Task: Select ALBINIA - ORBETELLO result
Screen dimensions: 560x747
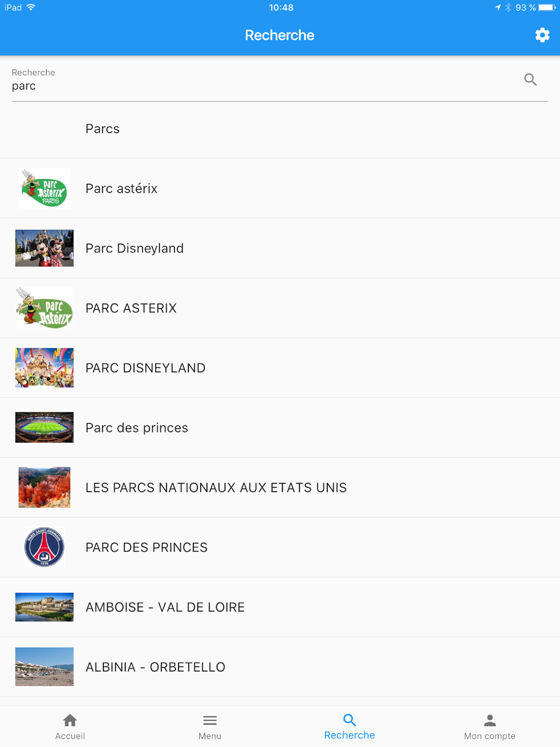Action: click(x=280, y=667)
